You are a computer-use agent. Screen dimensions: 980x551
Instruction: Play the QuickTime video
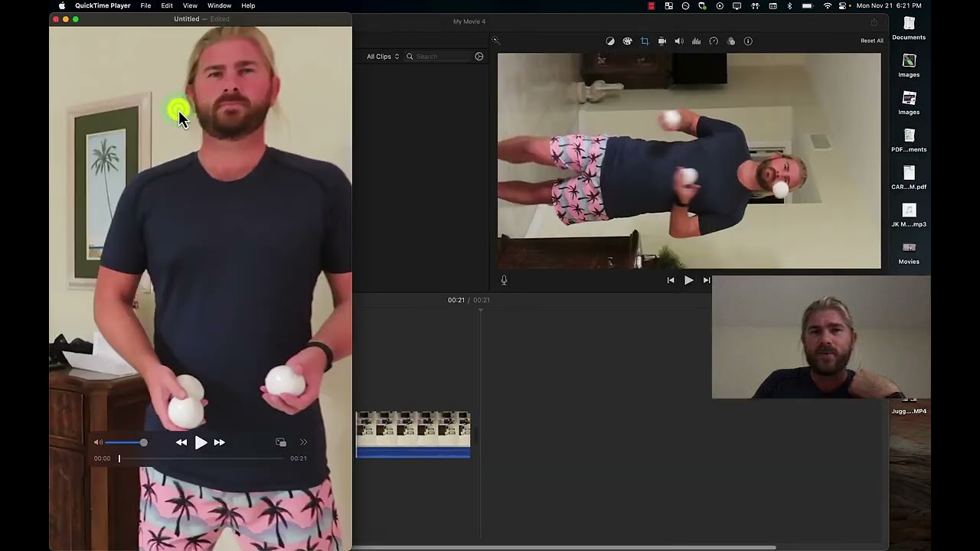pyautogui.click(x=201, y=442)
